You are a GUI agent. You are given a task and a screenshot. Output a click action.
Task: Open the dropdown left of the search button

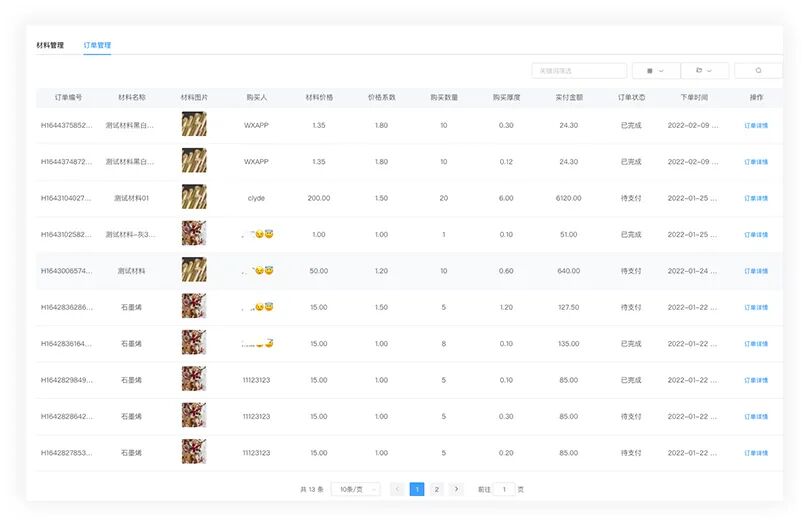(x=704, y=71)
